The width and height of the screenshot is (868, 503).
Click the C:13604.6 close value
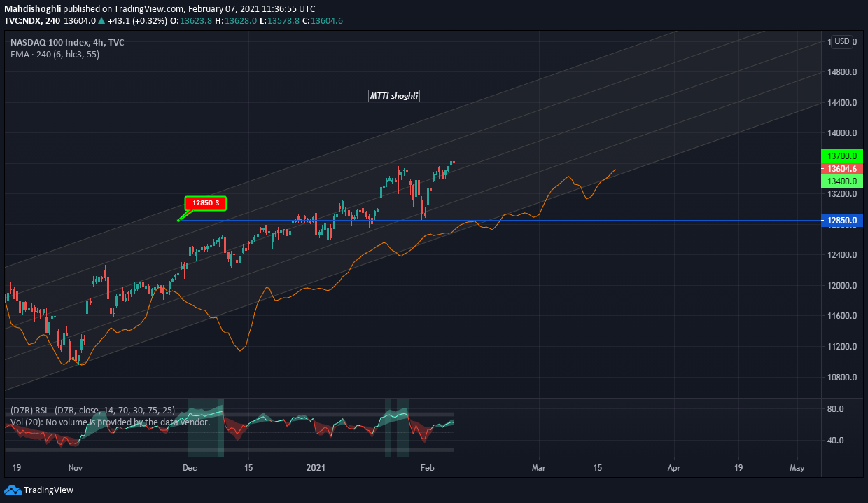click(322, 21)
